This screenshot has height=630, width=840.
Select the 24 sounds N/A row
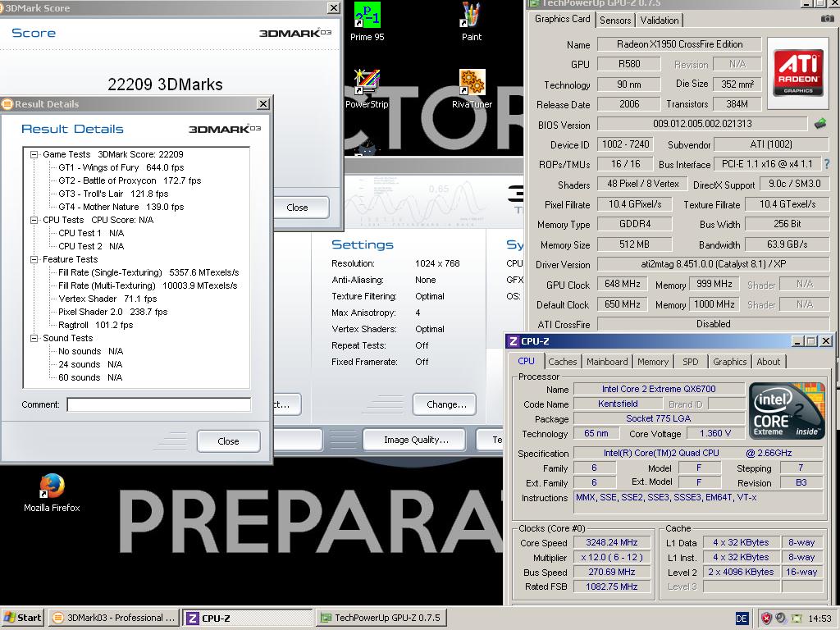coord(90,364)
